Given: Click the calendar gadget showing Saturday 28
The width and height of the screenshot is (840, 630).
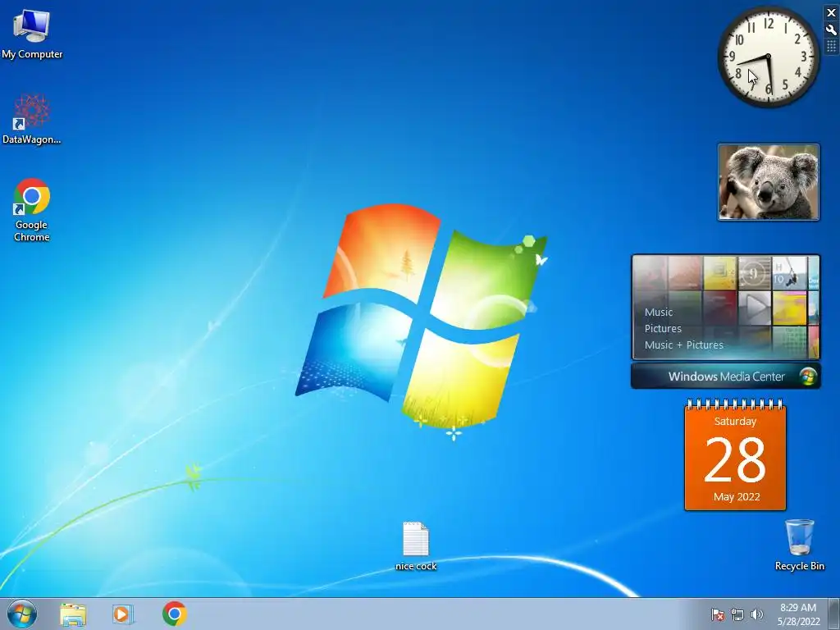Looking at the screenshot, I should pos(736,455).
